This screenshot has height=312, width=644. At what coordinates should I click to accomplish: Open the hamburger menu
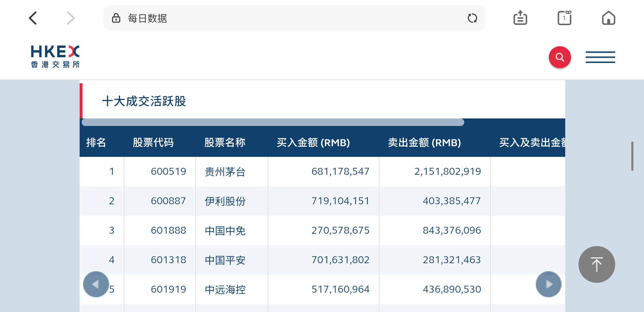600,57
